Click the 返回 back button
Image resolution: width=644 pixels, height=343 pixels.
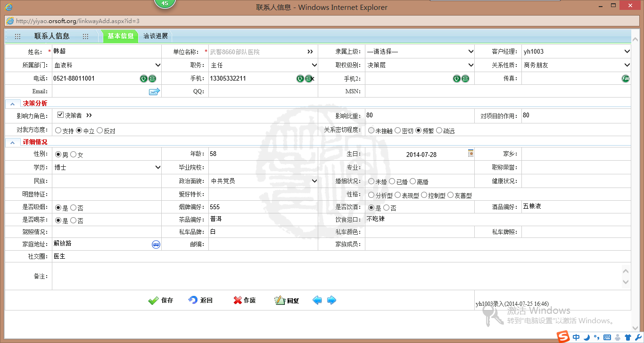point(200,300)
